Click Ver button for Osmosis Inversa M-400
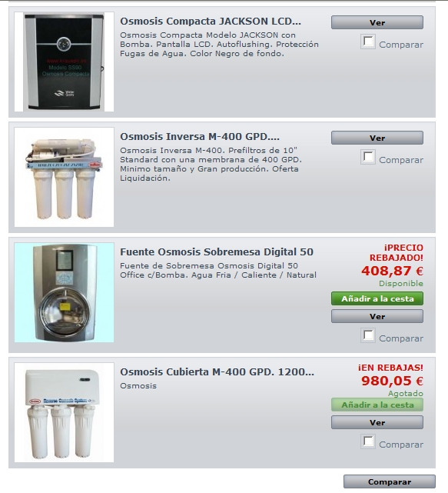Screen dimensions: 448x493 click(377, 138)
